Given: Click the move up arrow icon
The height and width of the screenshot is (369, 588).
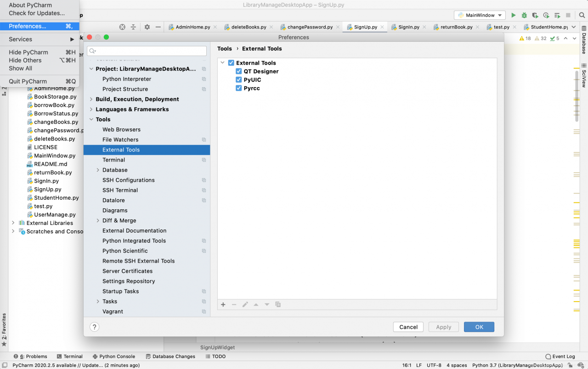Looking at the screenshot, I should coord(256,305).
